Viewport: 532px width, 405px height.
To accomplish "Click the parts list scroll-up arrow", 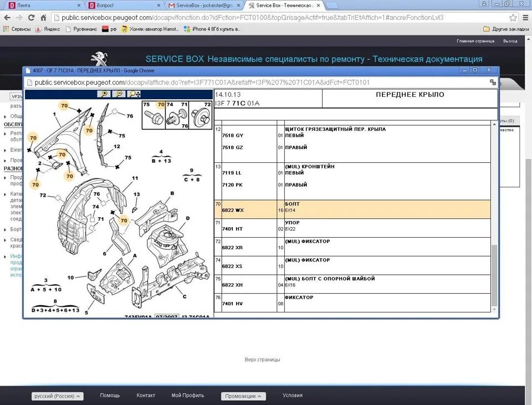I will coord(494,125).
